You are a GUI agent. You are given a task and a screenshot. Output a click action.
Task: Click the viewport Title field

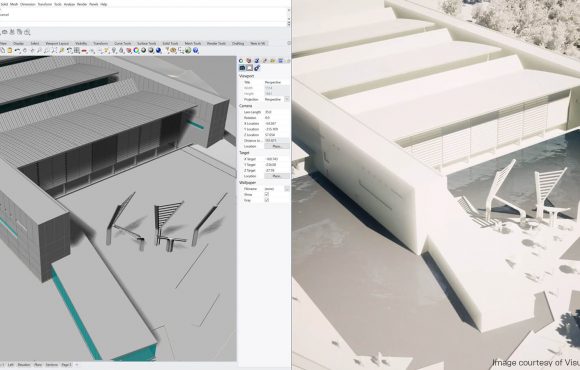(276, 82)
